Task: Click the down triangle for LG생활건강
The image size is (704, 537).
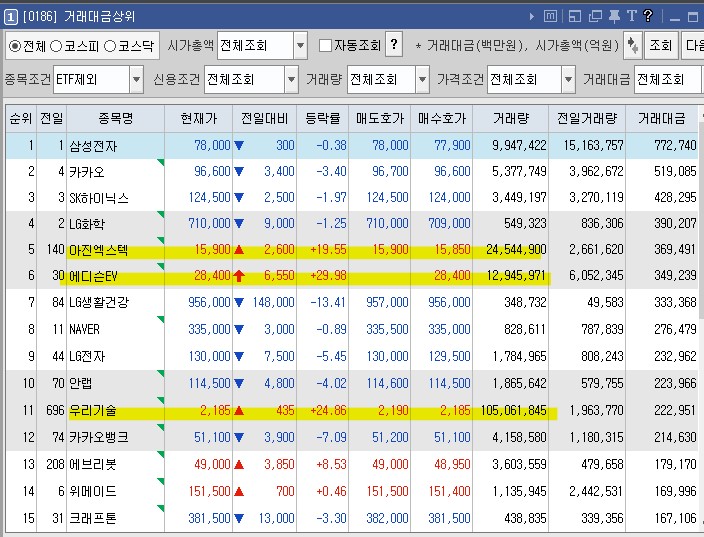Action: tap(239, 302)
